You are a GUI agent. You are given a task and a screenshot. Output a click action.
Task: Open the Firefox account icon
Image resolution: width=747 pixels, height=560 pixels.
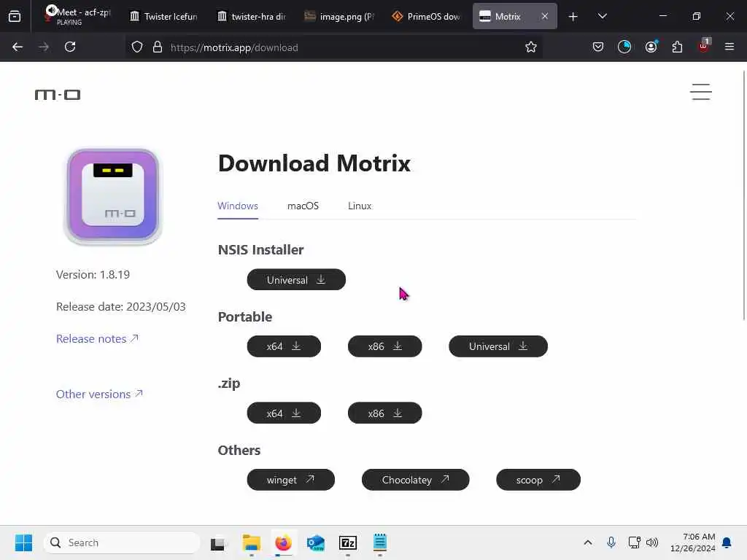[651, 47]
